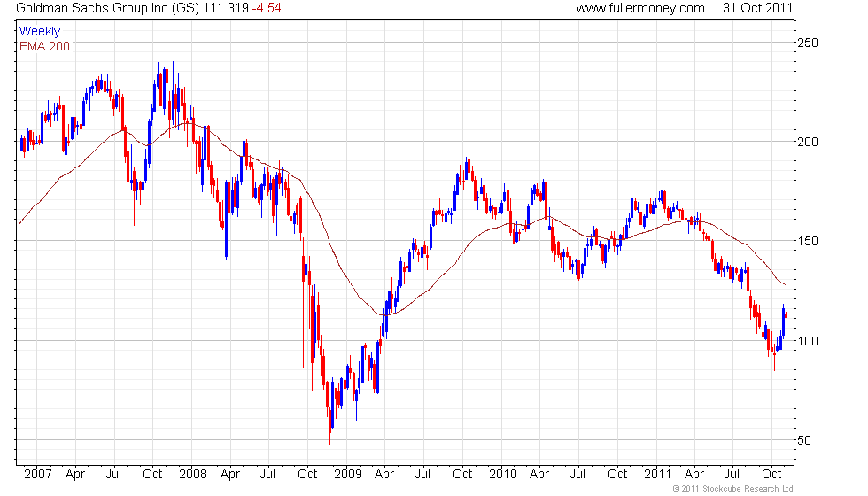Click the price value 111.319
The height and width of the screenshot is (496, 868).
[x=226, y=8]
